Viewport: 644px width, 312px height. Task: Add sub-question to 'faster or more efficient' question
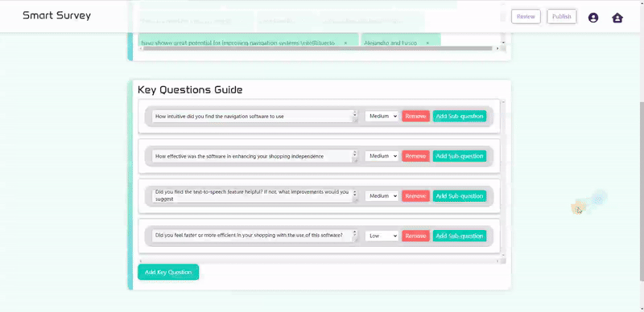(460, 236)
